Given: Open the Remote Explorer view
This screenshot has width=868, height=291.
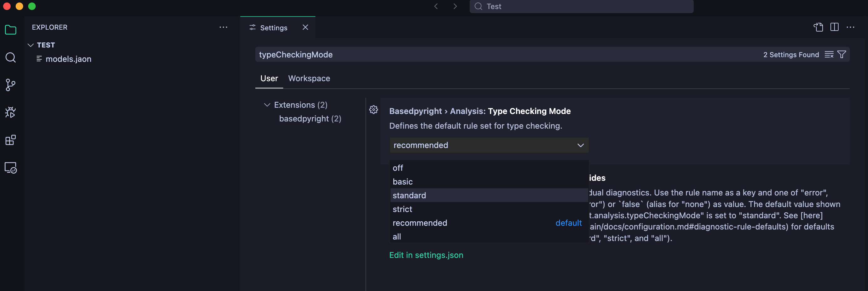Looking at the screenshot, I should coord(10,168).
